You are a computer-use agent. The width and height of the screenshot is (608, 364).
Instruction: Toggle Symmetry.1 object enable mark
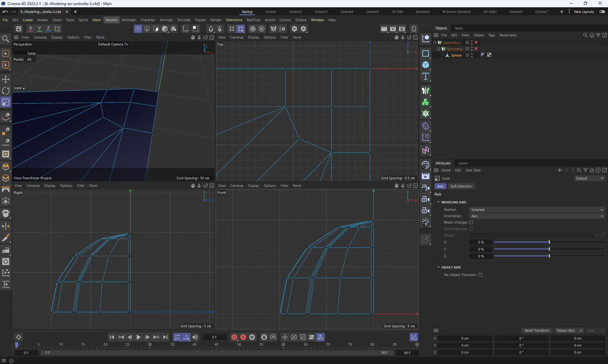tap(476, 42)
